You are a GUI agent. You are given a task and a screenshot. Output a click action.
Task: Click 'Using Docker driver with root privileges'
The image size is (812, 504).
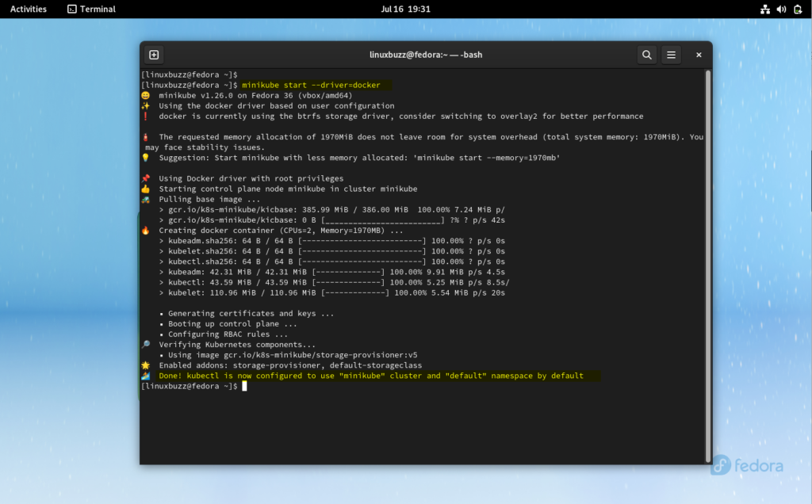tap(251, 178)
